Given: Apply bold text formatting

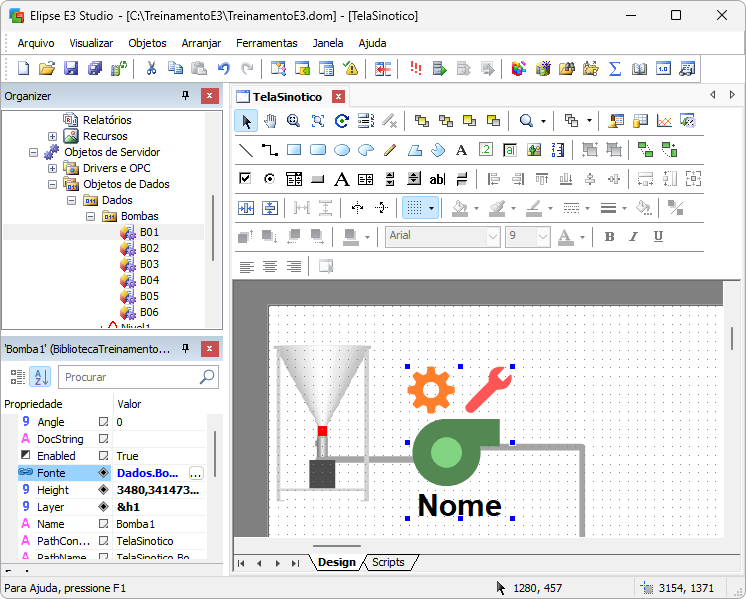Looking at the screenshot, I should click(x=609, y=237).
